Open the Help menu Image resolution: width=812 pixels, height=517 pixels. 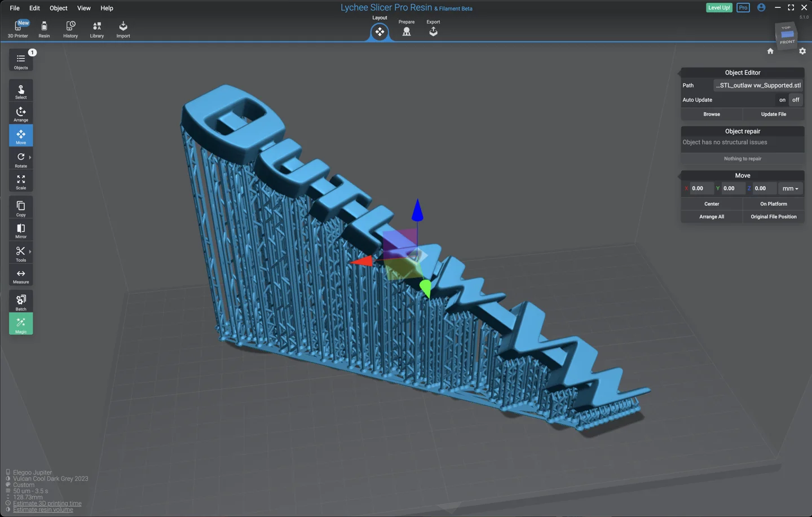pyautogui.click(x=107, y=8)
